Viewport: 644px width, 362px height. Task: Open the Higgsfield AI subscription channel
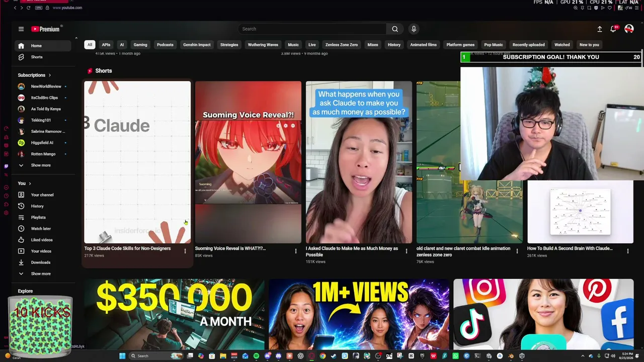43,143
